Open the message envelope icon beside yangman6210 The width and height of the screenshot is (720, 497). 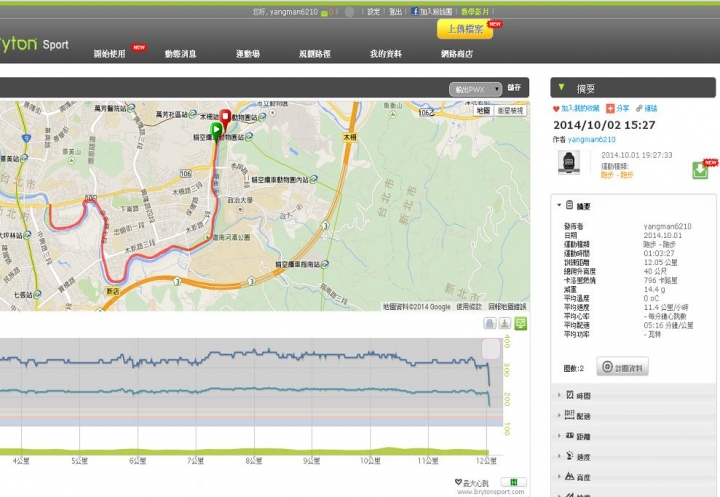tap(325, 12)
